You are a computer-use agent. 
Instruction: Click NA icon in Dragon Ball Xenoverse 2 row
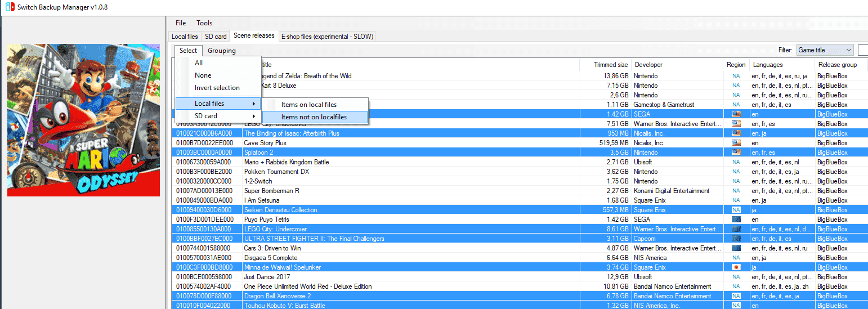click(736, 296)
